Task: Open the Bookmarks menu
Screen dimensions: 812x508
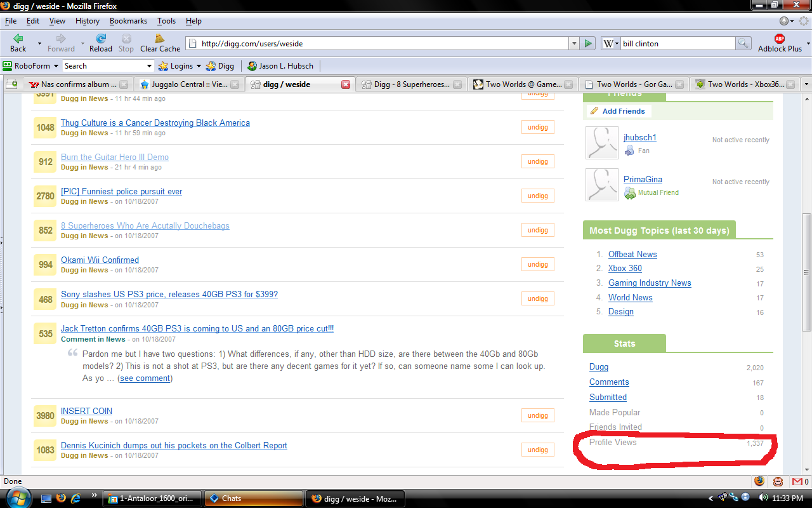Action: point(128,21)
